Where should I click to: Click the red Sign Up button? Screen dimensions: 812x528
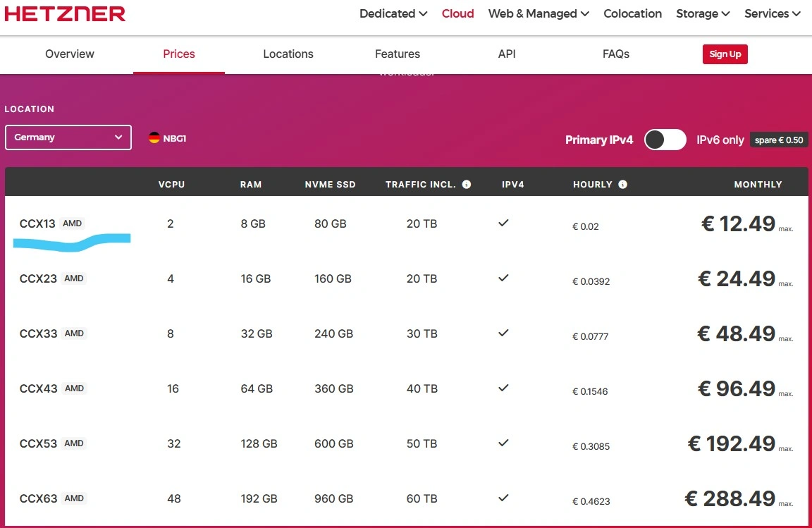[725, 54]
